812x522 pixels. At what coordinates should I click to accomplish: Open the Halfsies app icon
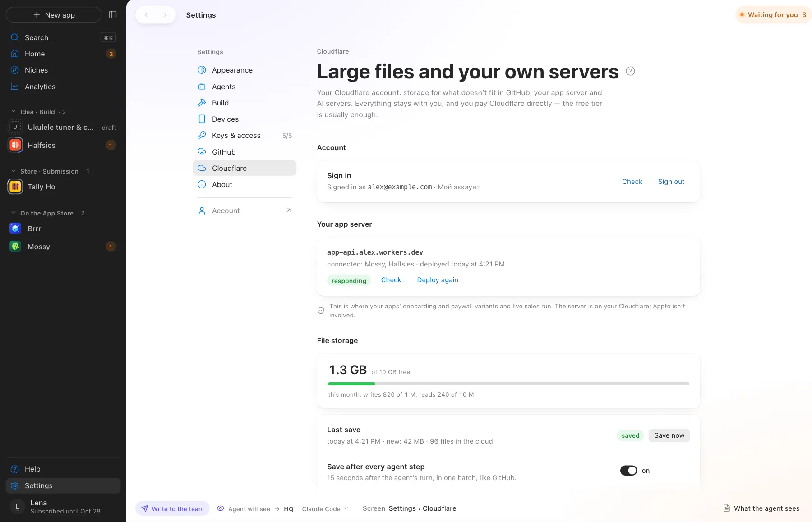tap(15, 145)
